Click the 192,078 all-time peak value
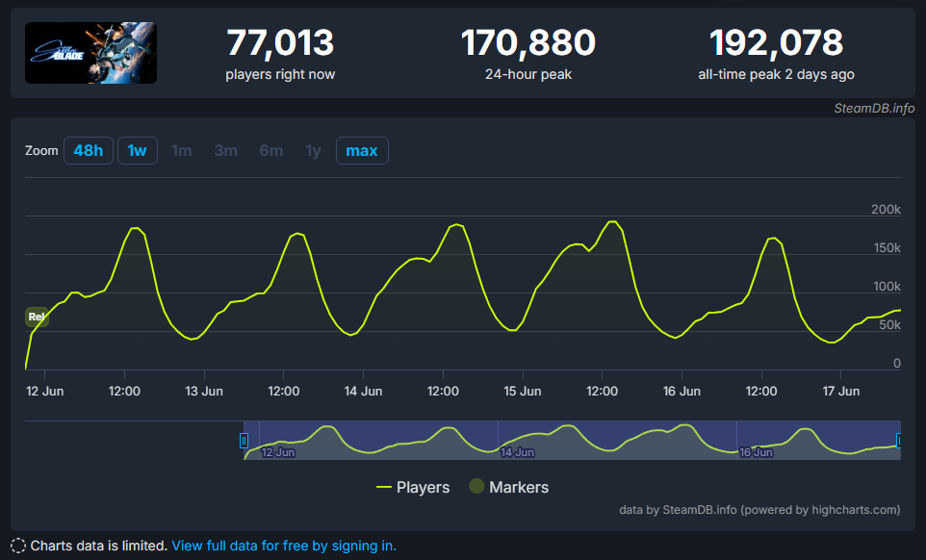This screenshot has height=560, width=926. pyautogui.click(x=776, y=43)
